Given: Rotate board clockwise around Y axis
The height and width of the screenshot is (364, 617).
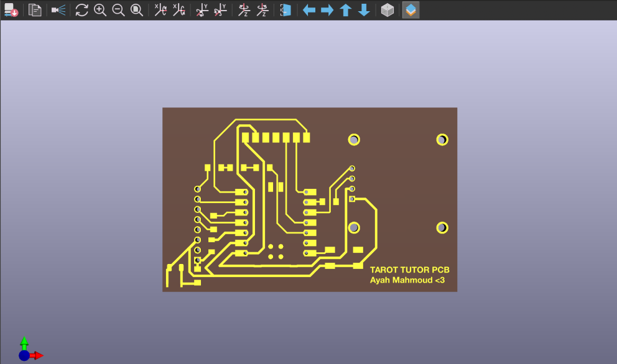Looking at the screenshot, I should [202, 10].
